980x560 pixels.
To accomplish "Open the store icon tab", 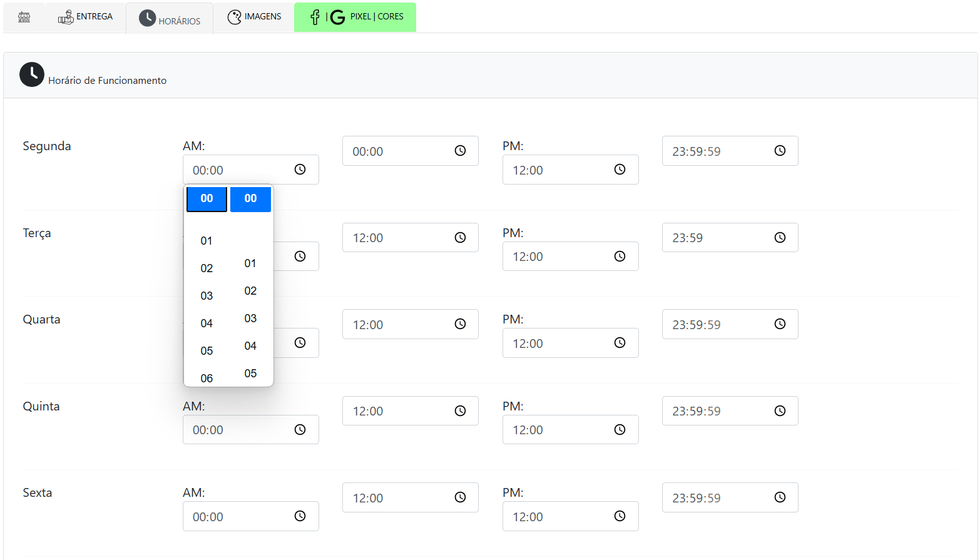I will [x=24, y=17].
